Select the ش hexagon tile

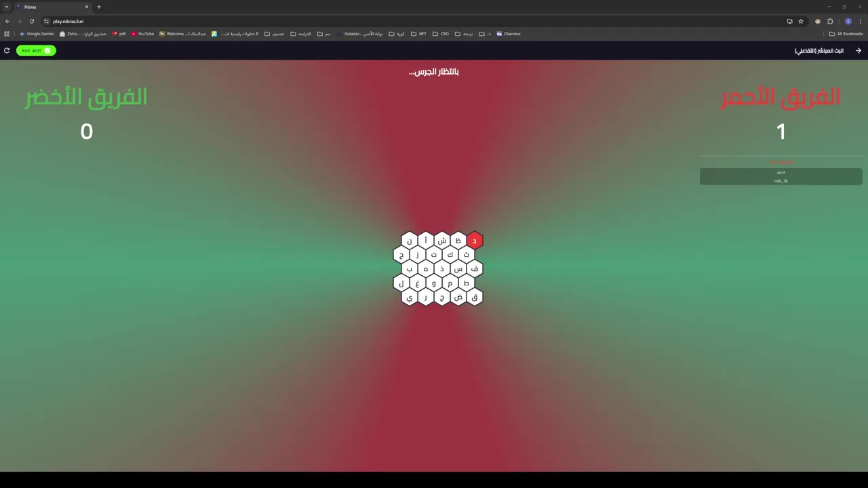442,241
